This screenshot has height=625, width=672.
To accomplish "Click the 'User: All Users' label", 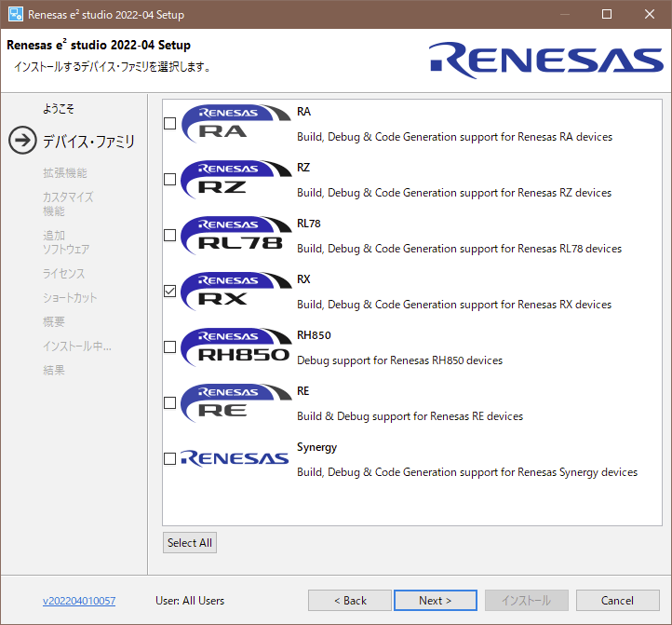I will (x=190, y=601).
